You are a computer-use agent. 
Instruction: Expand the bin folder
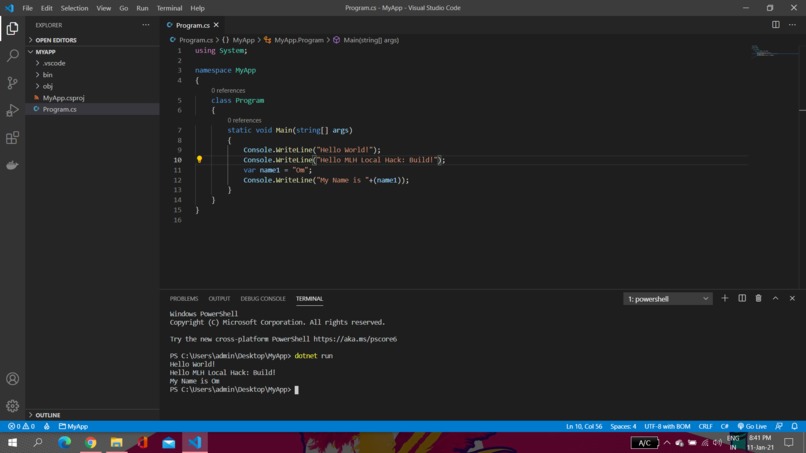coord(93,75)
